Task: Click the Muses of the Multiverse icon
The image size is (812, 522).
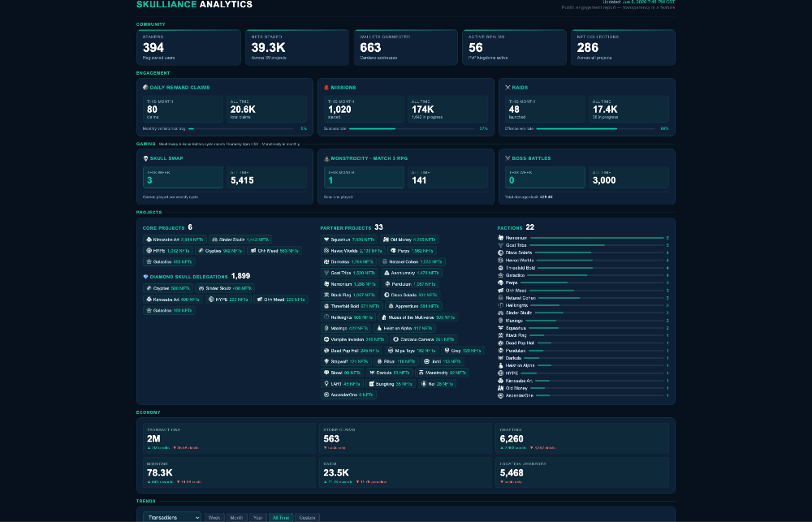Action: 384,317
